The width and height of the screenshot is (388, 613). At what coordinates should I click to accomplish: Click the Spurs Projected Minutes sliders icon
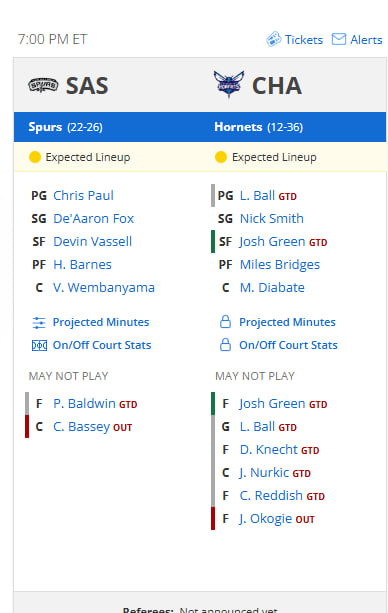[39, 323]
